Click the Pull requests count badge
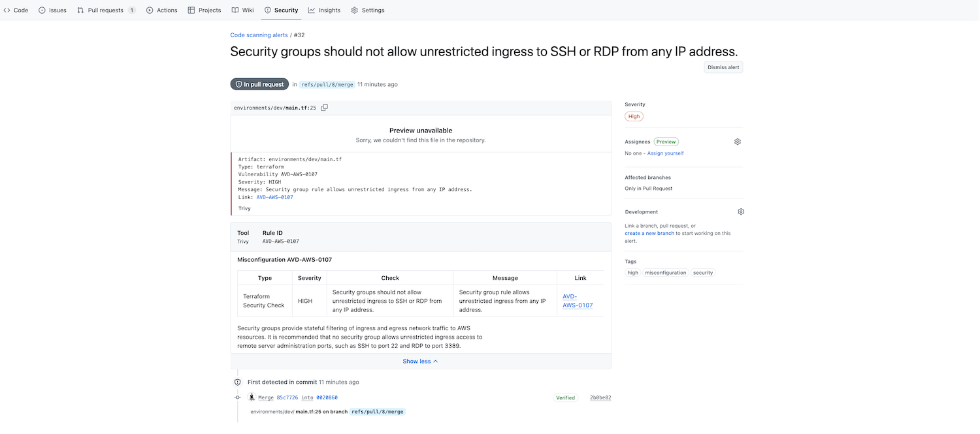 coord(131,10)
